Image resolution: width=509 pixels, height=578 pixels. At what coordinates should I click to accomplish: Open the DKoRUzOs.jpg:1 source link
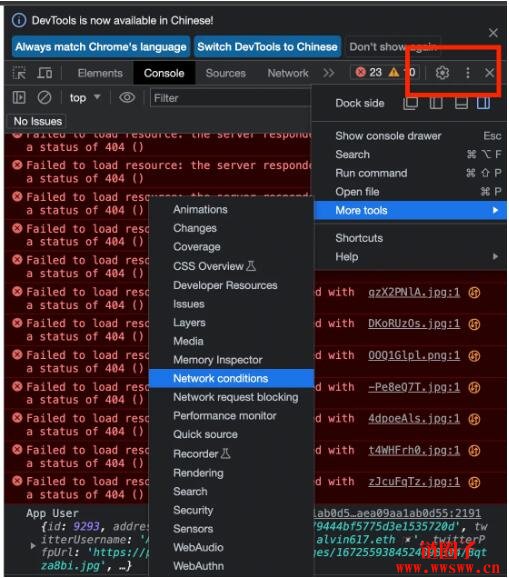tap(414, 323)
